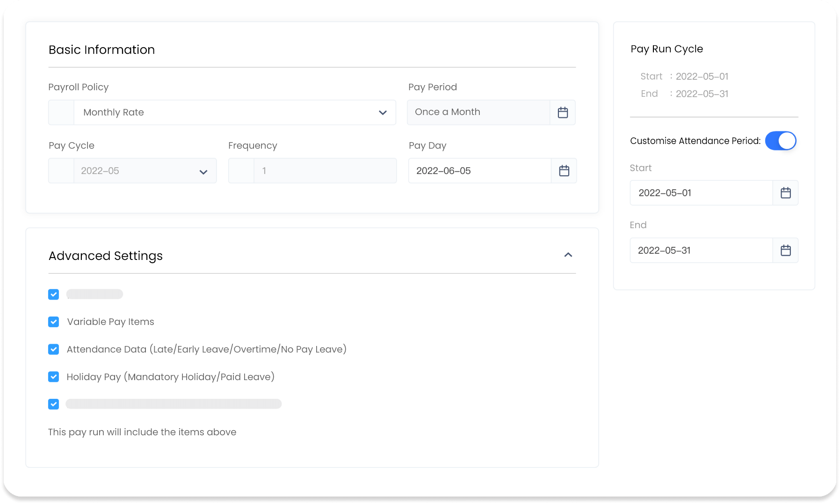The width and height of the screenshot is (840, 504).
Task: Open the Payroll Policy Monthly Rate dropdown
Action: tap(222, 112)
